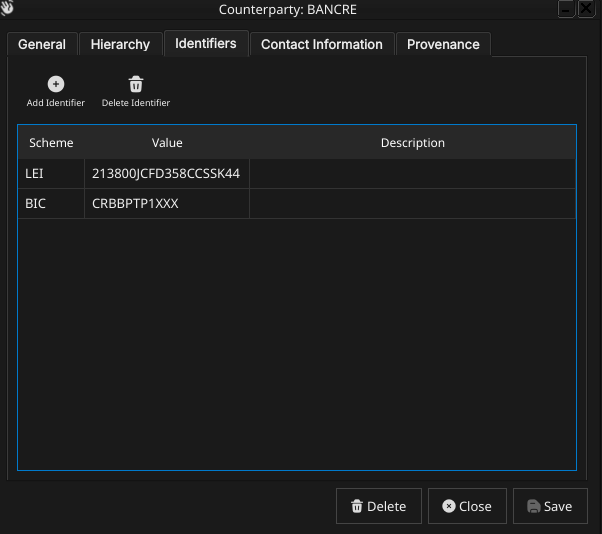Click the Close button at bottom
602x534 pixels.
click(x=467, y=506)
